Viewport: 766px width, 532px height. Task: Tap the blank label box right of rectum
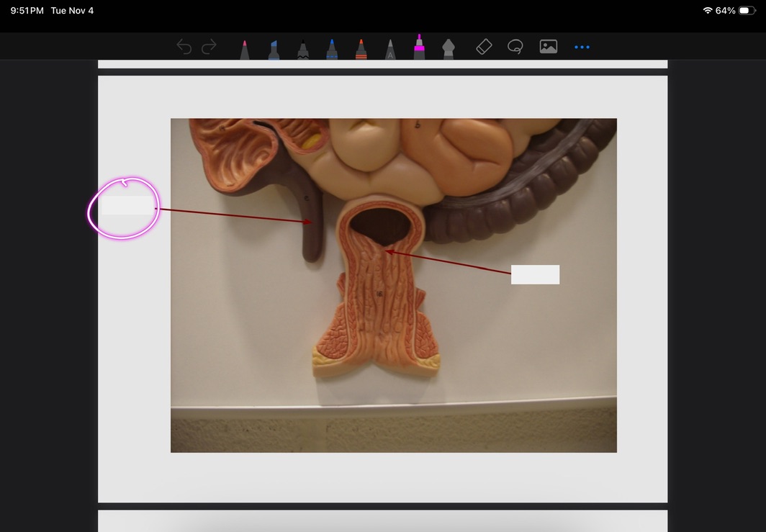pyautogui.click(x=535, y=274)
